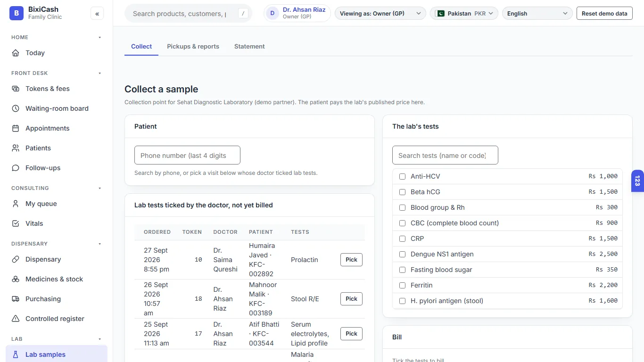This screenshot has height=362, width=644.
Task: Click Reset demo data button
Action: point(604,13)
